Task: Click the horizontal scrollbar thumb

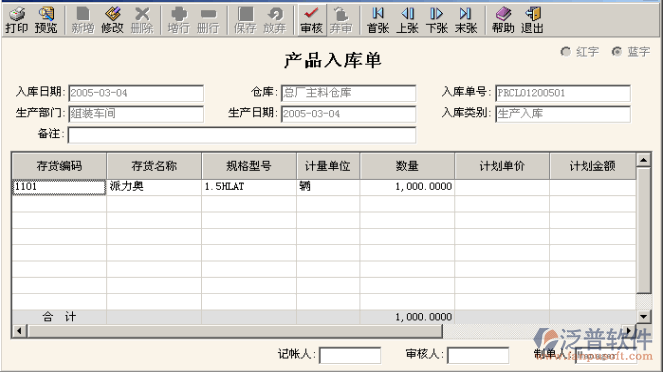Action: coord(235,331)
